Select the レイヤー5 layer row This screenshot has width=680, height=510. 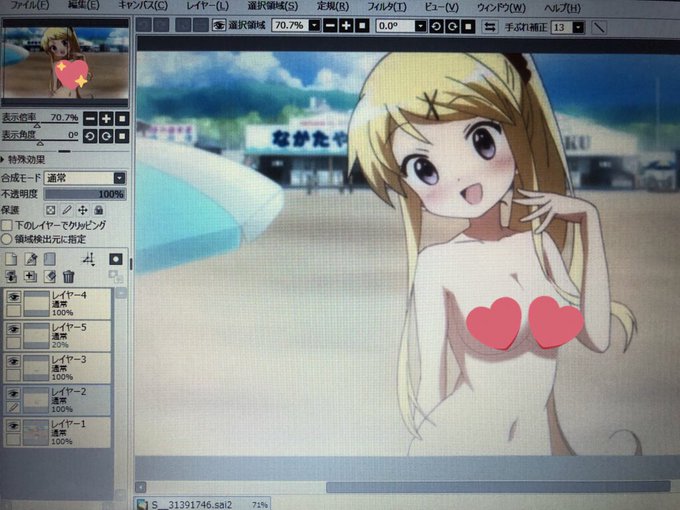(57, 336)
